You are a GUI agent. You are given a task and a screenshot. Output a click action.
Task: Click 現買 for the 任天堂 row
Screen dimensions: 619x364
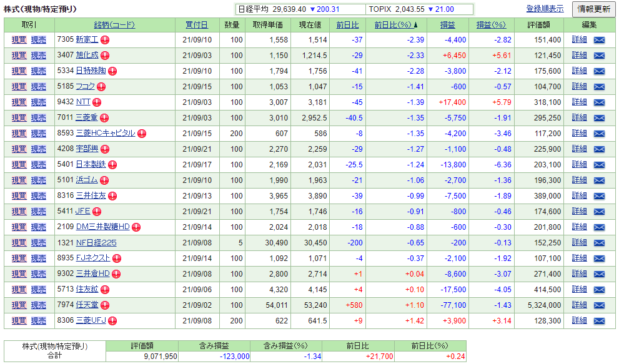(19, 305)
